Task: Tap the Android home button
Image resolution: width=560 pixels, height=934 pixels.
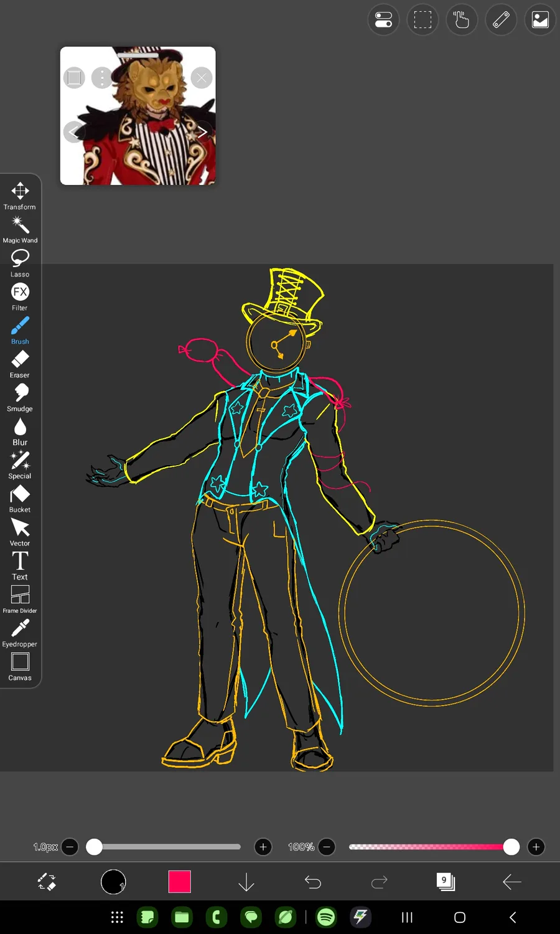Action: (x=460, y=917)
